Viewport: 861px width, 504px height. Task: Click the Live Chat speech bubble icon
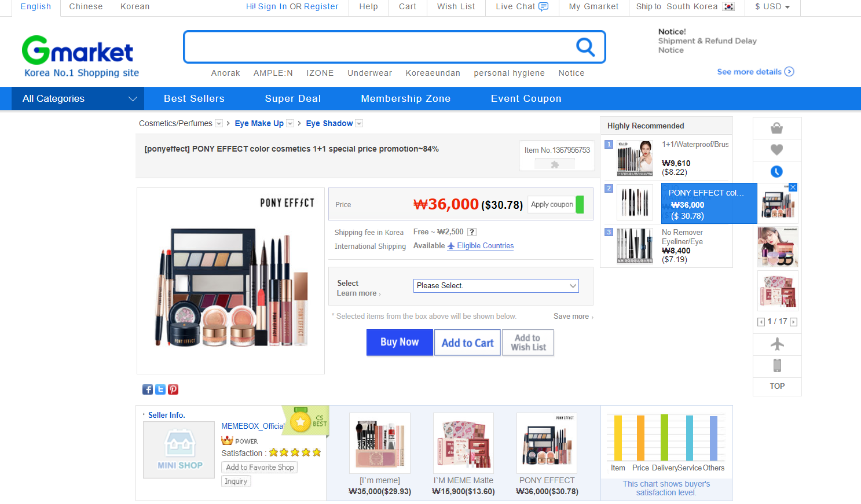(x=543, y=6)
